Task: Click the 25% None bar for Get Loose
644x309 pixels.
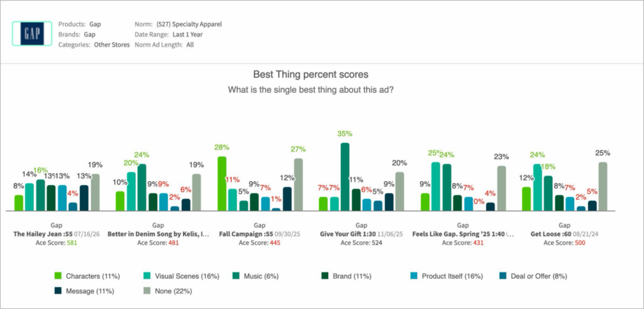Action: 603,186
